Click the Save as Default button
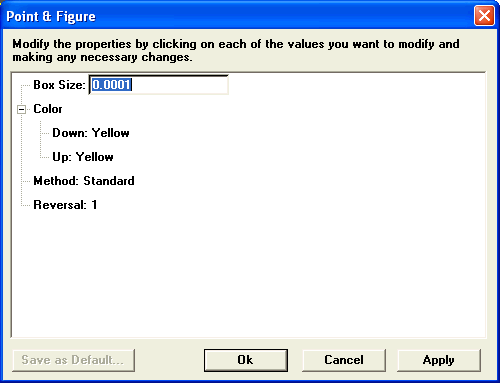Screen dimensions: 500x383 coord(74,360)
